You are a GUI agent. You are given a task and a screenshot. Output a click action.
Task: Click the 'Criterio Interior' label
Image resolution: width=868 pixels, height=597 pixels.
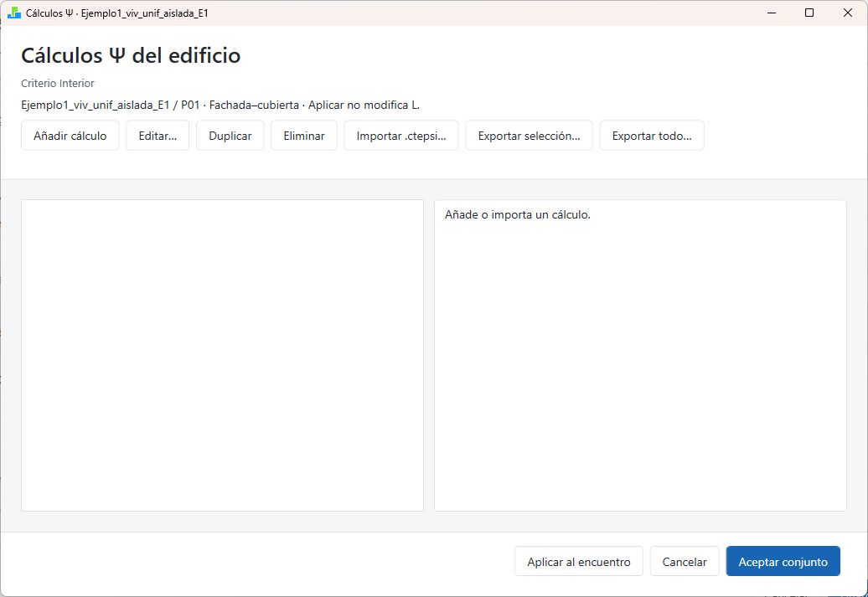(58, 83)
